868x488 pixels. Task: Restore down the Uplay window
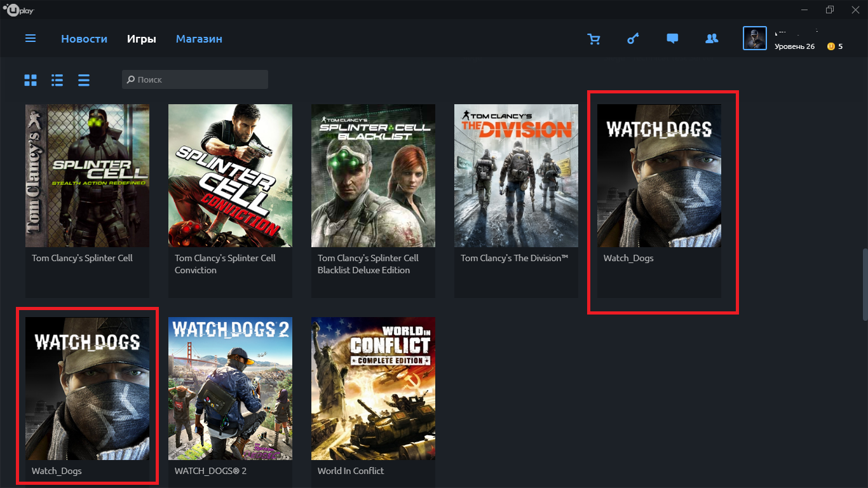[830, 10]
